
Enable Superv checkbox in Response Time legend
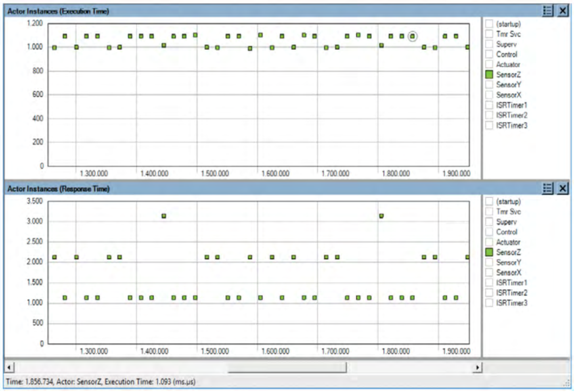(x=489, y=222)
